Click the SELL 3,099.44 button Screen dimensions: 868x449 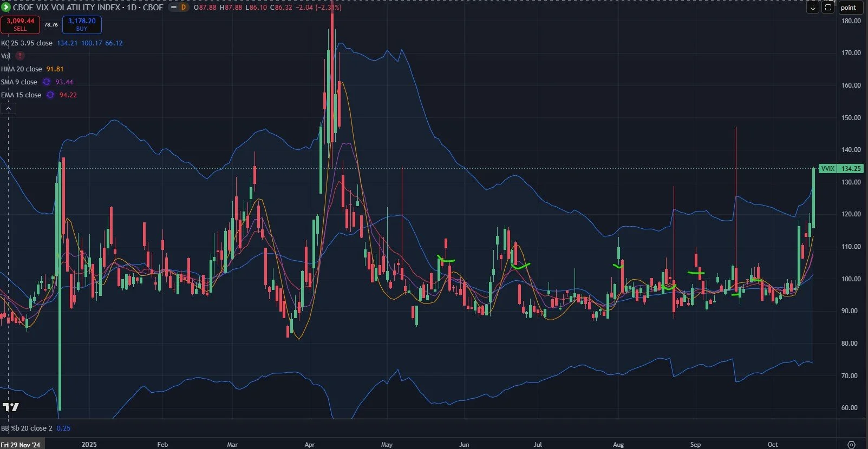20,24
